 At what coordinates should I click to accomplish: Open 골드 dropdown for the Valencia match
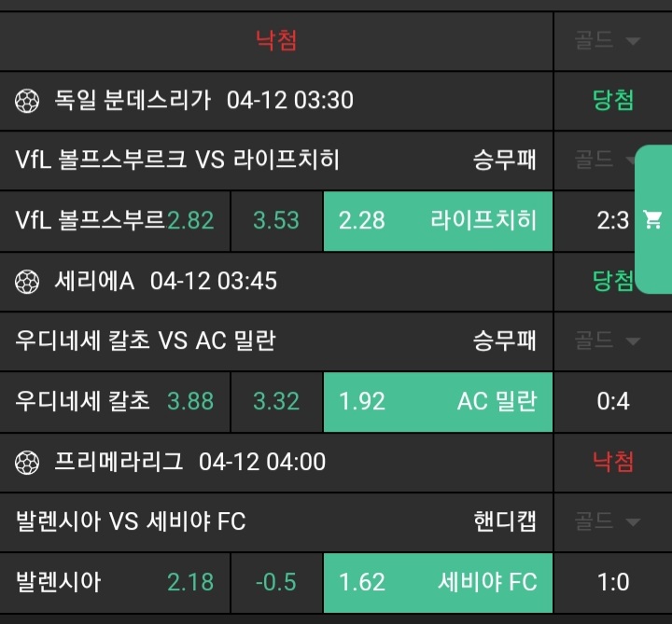[x=607, y=520]
